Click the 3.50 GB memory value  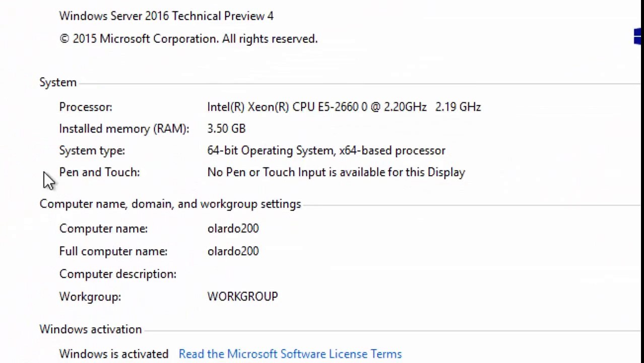(x=226, y=129)
